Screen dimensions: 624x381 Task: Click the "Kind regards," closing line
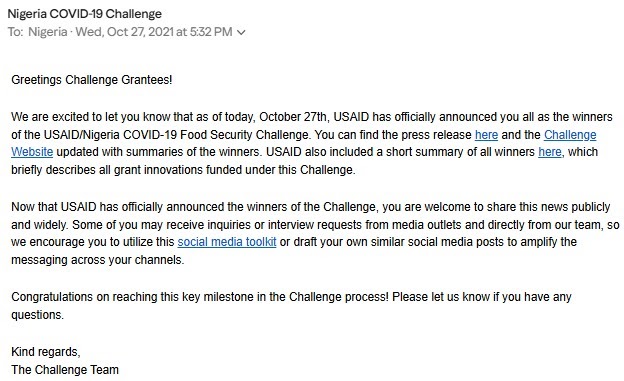click(46, 352)
